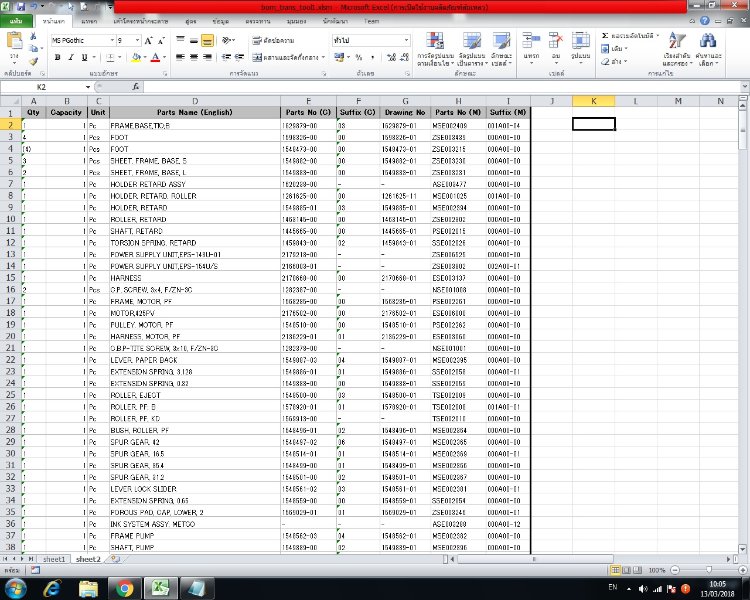Screen dimensions: 750x600
Task: Click the insert function fx icon
Action: [136, 87]
